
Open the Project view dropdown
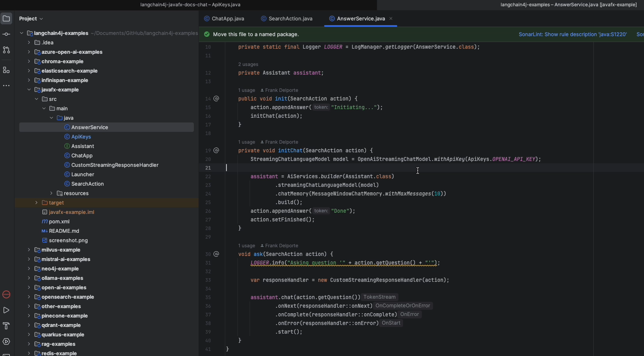pos(31,18)
